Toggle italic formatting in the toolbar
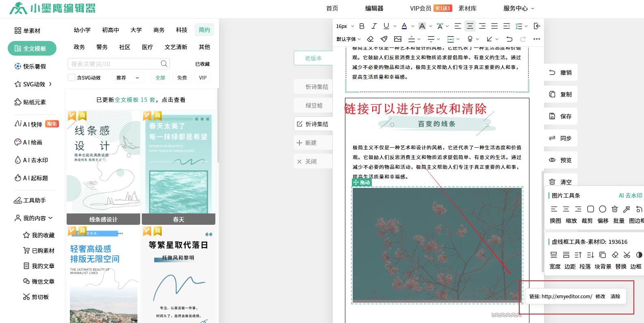The height and width of the screenshot is (323, 644). tap(374, 26)
